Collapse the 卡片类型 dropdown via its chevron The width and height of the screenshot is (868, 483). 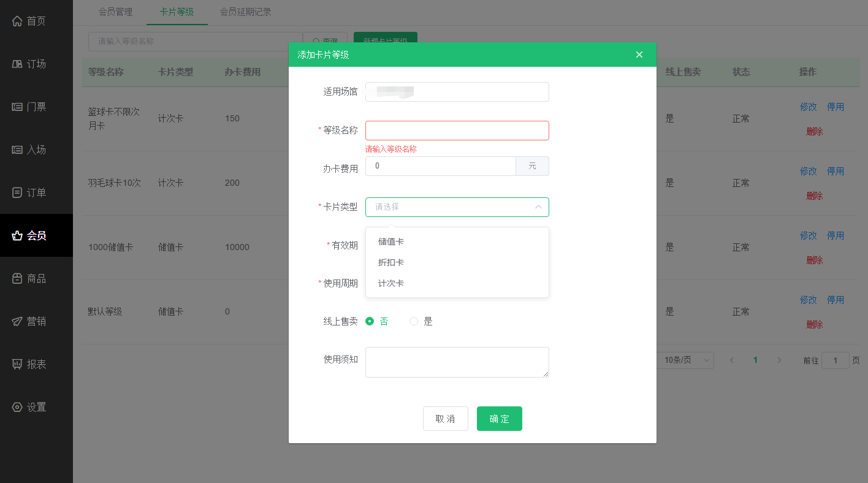(538, 207)
